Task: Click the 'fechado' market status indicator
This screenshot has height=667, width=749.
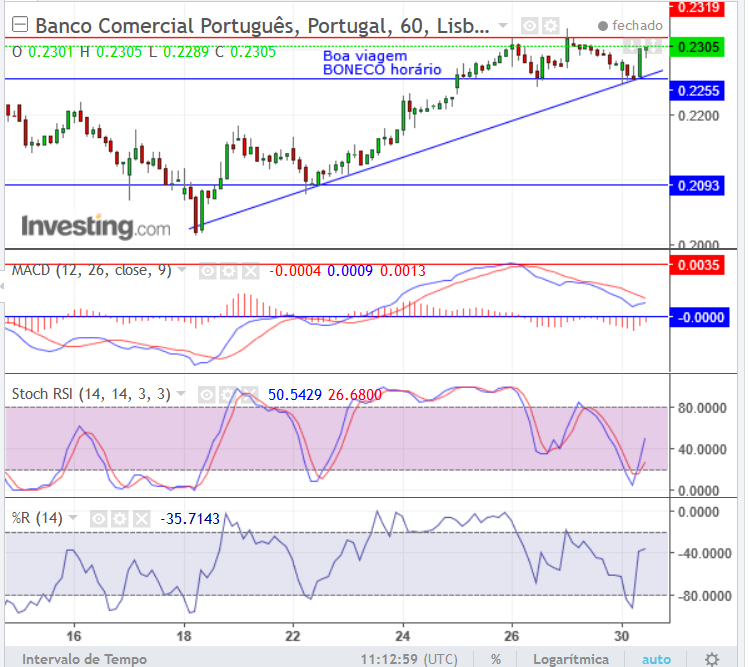Action: point(631,25)
